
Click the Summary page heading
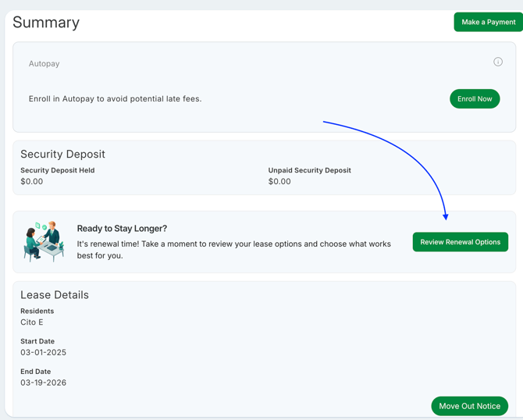point(46,23)
